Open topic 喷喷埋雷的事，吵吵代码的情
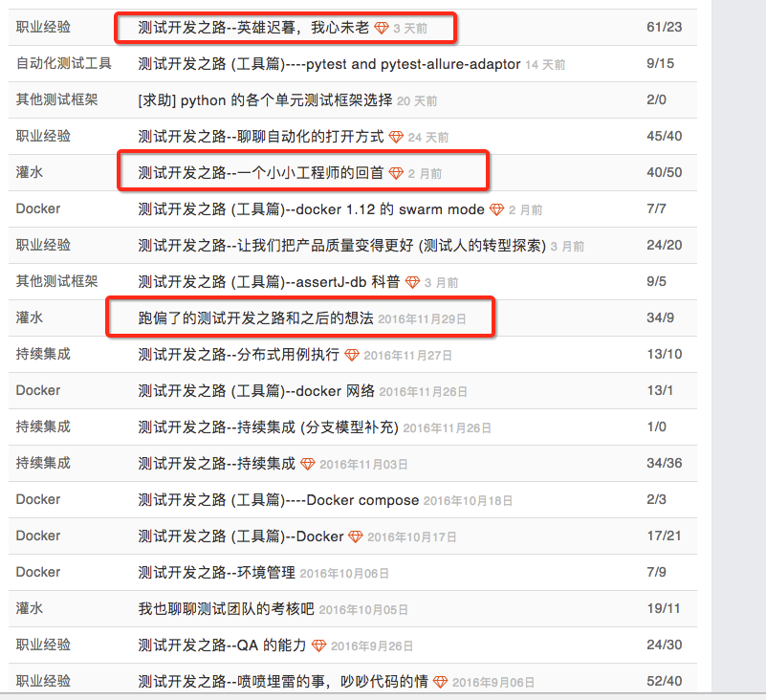Image resolution: width=766 pixels, height=700 pixels. (283, 681)
